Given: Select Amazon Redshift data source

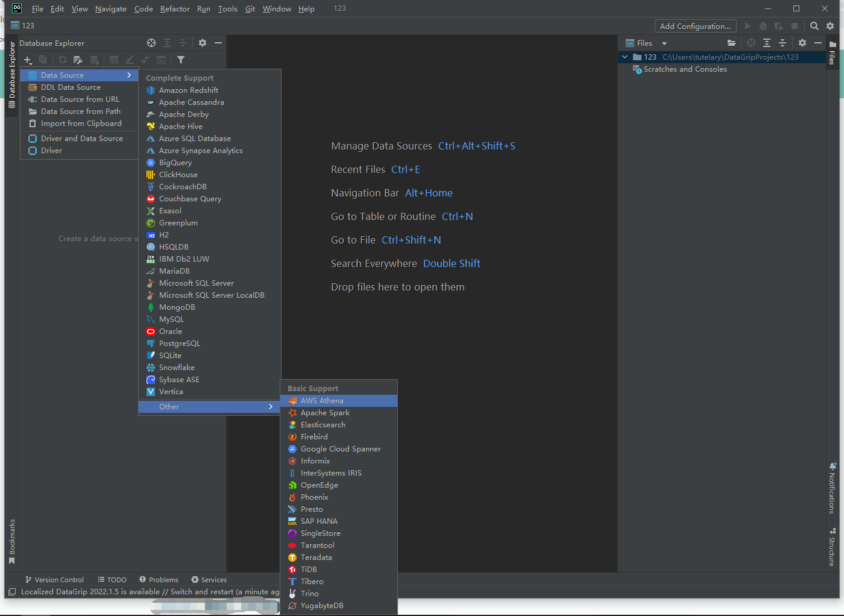Looking at the screenshot, I should point(210,90).
